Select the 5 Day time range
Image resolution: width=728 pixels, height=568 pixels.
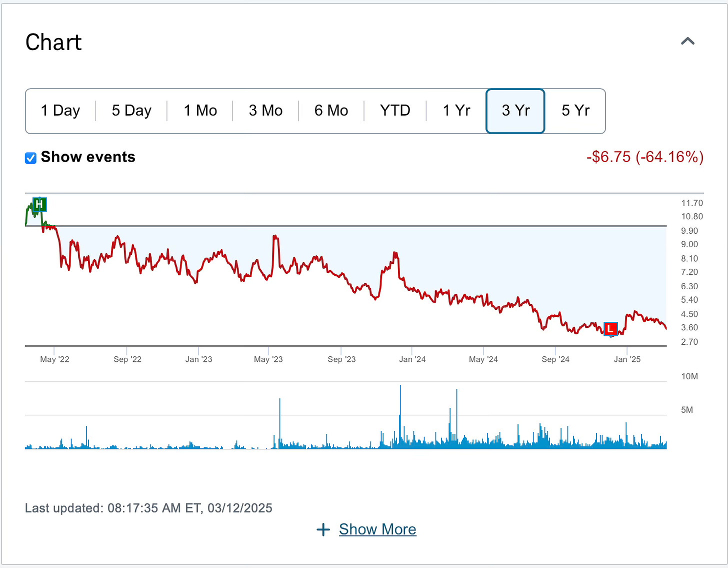[x=131, y=111]
